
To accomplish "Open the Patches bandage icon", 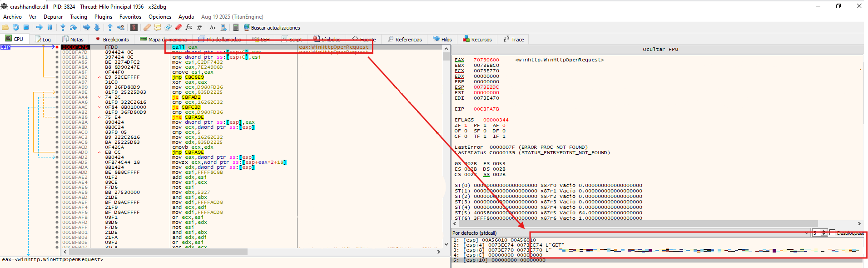I will pos(147,27).
